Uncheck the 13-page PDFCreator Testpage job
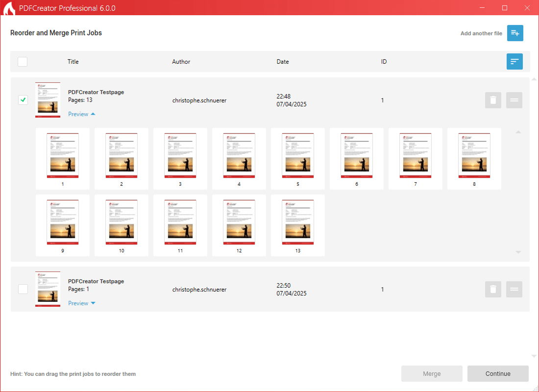This screenshot has height=392, width=539. (x=23, y=100)
